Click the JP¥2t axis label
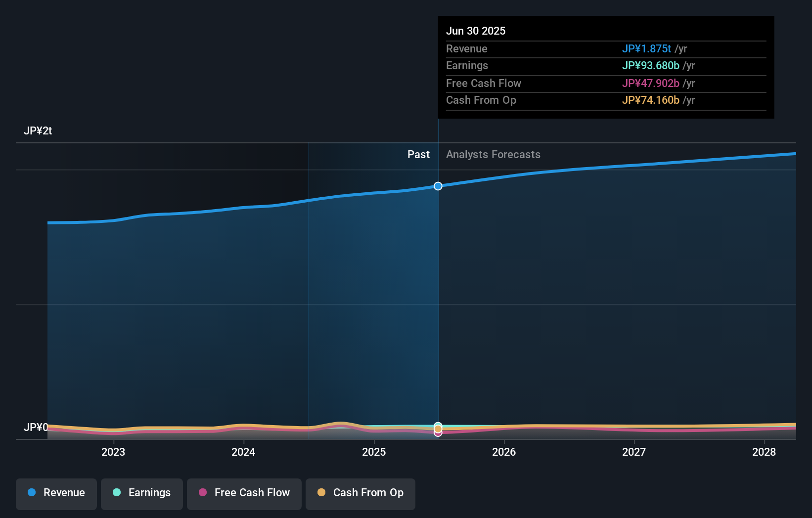The width and height of the screenshot is (812, 518). pos(39,130)
